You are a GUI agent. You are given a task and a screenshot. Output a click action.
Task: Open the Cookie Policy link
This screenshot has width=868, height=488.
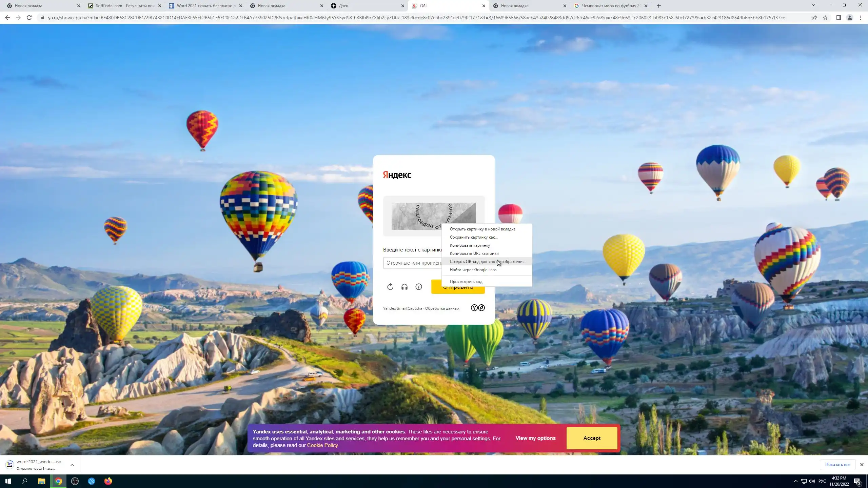coord(322,445)
